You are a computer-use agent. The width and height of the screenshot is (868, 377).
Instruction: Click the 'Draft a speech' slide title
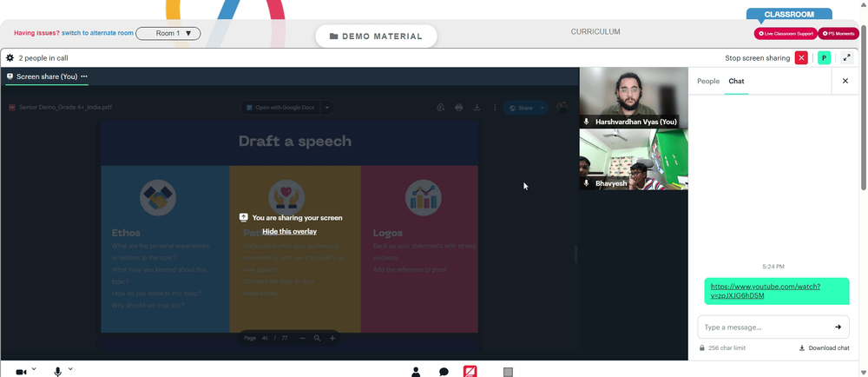(x=295, y=142)
